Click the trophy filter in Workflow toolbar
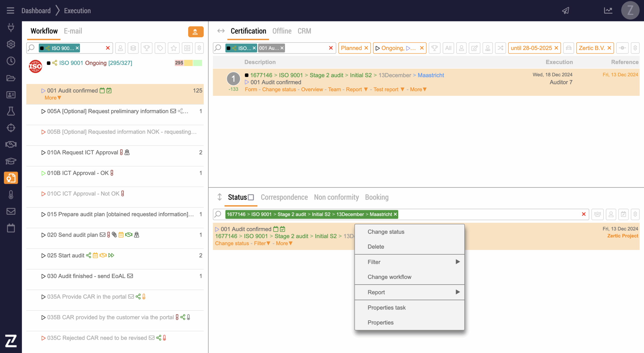 tap(147, 48)
